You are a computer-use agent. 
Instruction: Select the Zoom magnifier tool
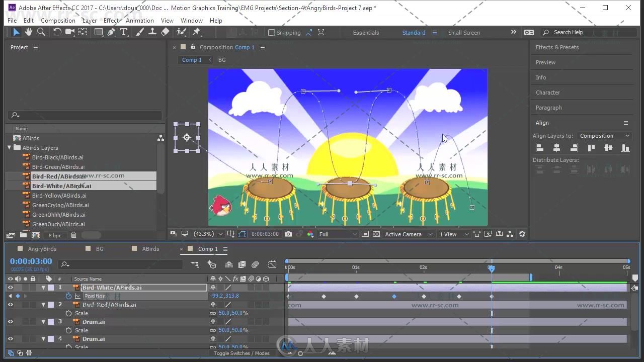pyautogui.click(x=41, y=32)
